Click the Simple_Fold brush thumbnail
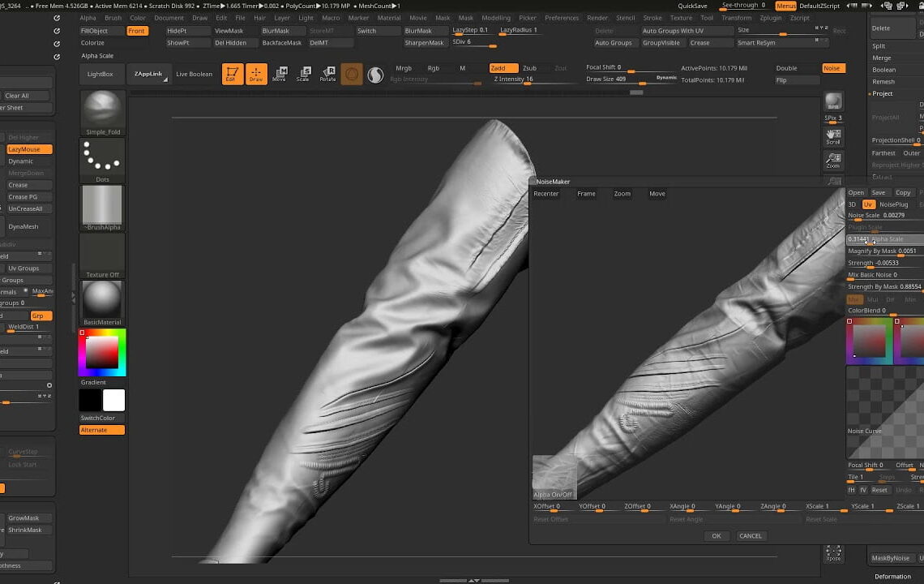Screen dimensions: 924x584 point(101,109)
